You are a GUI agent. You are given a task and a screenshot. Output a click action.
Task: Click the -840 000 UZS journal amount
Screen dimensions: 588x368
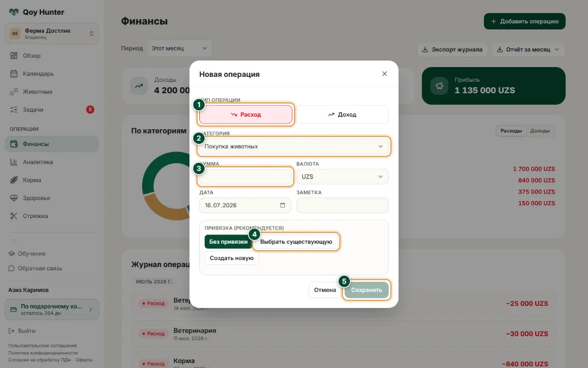[x=525, y=364]
